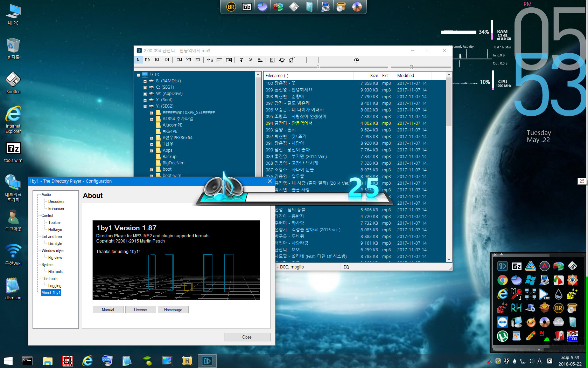Open playlist/document icon in player toolbar

click(x=272, y=60)
